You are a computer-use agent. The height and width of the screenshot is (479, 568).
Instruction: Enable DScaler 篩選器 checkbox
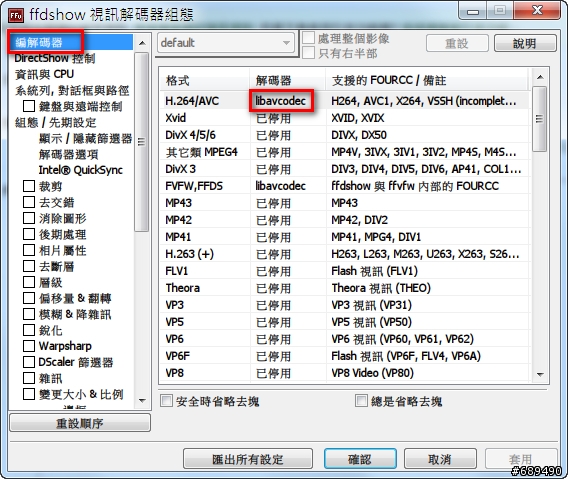[x=29, y=362]
